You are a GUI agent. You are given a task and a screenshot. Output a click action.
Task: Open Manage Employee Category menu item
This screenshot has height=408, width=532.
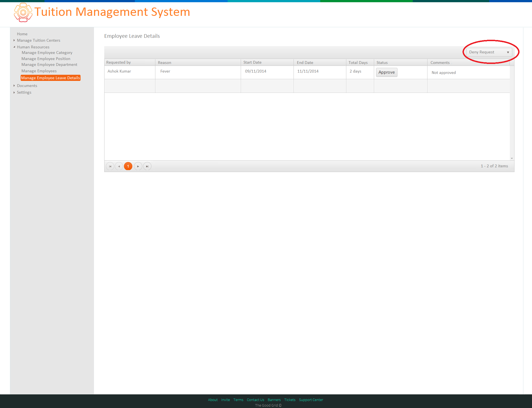click(47, 53)
